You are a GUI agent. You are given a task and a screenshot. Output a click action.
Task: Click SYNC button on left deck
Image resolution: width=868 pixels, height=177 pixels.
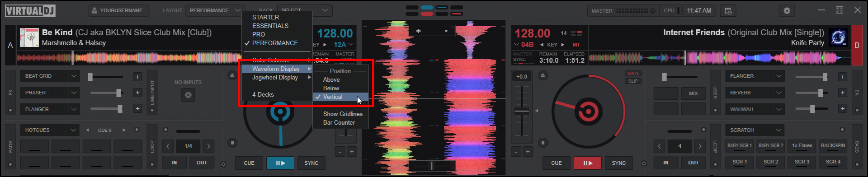point(311,163)
